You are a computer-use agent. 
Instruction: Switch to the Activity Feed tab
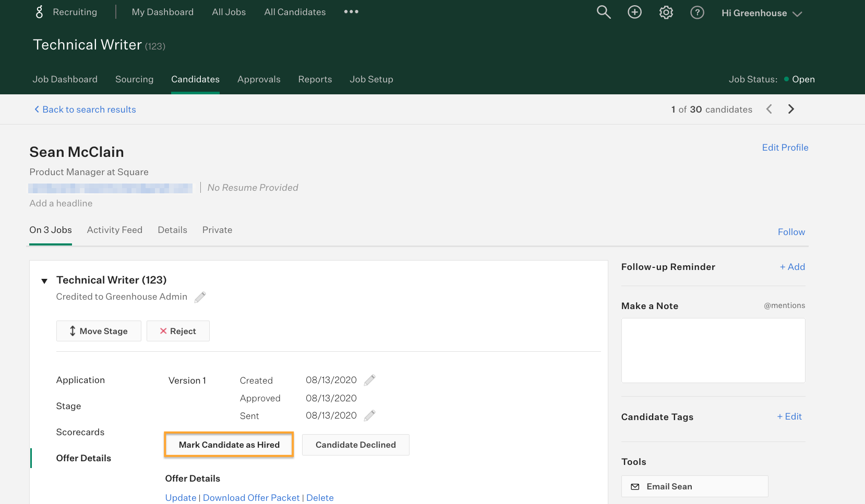coord(115,230)
